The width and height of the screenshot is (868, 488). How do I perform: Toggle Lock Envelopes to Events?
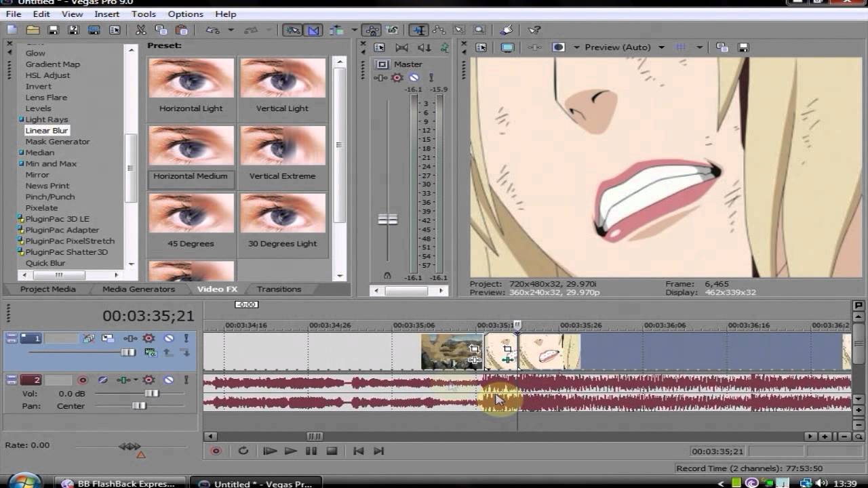(372, 30)
